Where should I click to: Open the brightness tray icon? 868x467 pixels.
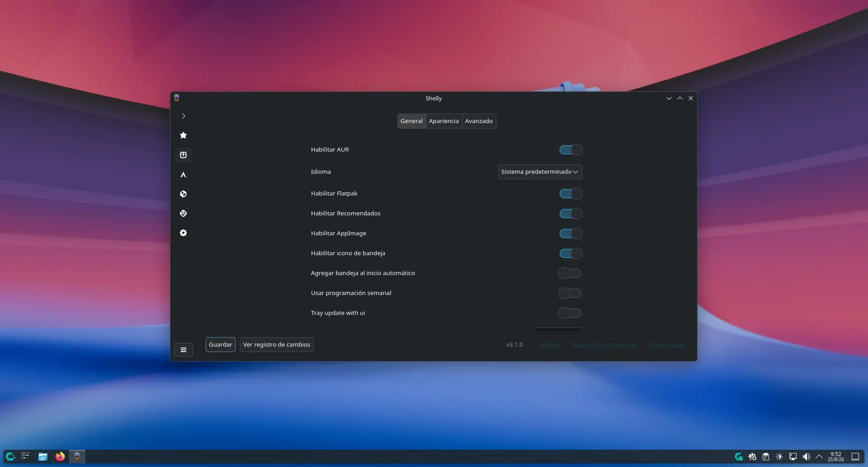pos(779,457)
